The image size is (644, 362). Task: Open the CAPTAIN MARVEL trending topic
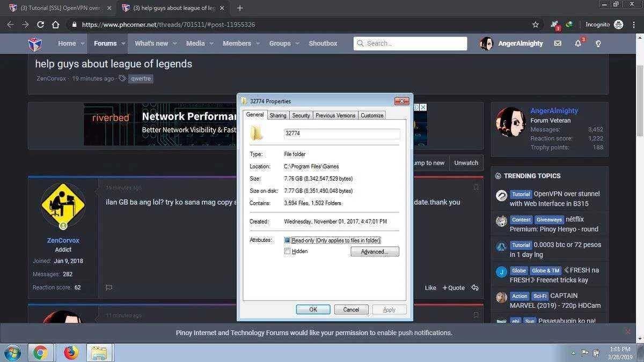pos(555,300)
